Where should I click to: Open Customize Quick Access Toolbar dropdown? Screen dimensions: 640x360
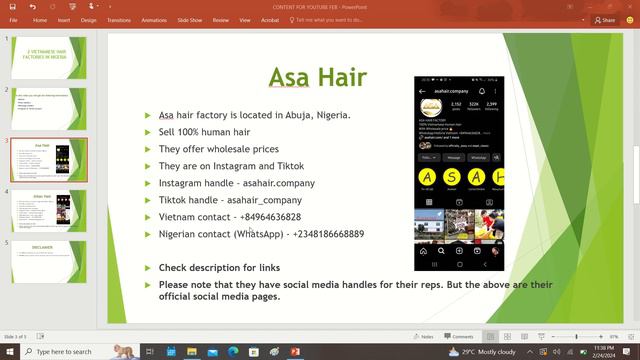coord(110,7)
